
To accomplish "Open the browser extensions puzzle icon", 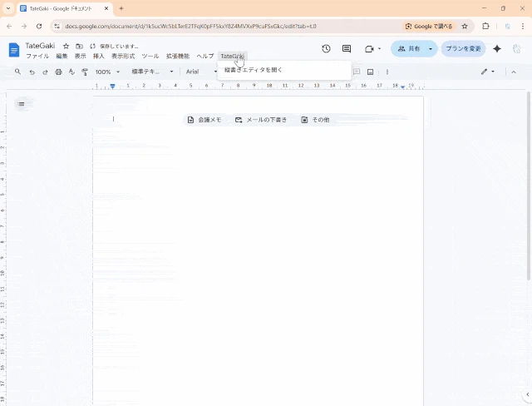I will pyautogui.click(x=485, y=26).
